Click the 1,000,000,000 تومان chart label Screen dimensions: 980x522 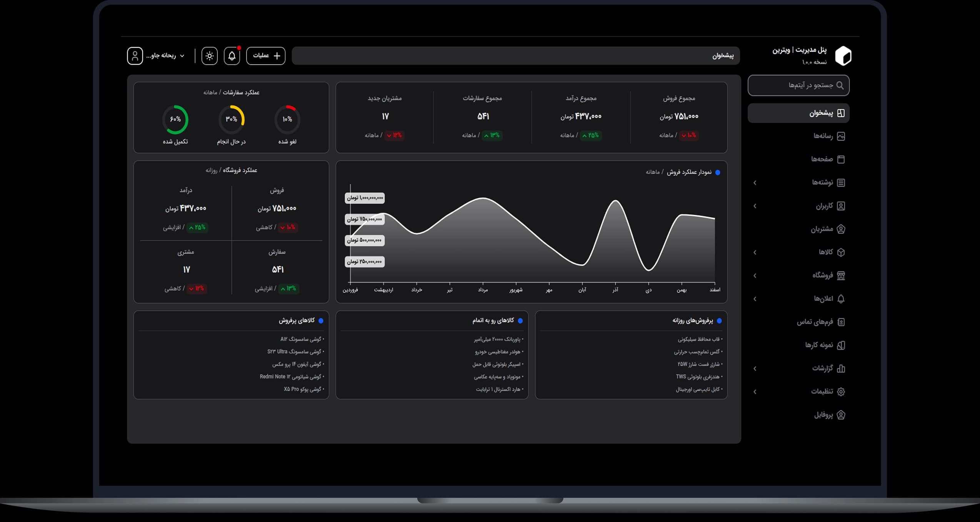coord(365,198)
